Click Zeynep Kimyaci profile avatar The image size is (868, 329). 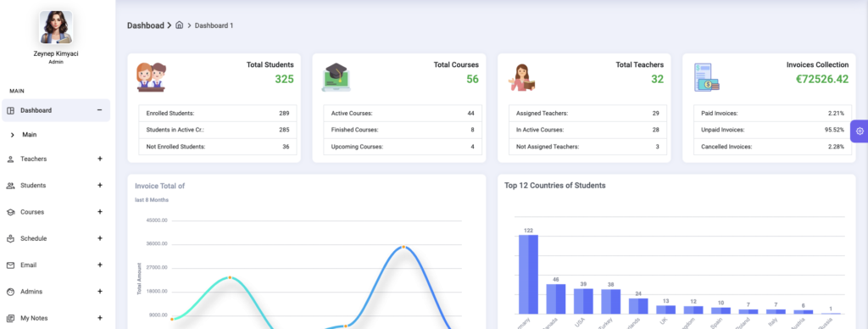coord(56,27)
